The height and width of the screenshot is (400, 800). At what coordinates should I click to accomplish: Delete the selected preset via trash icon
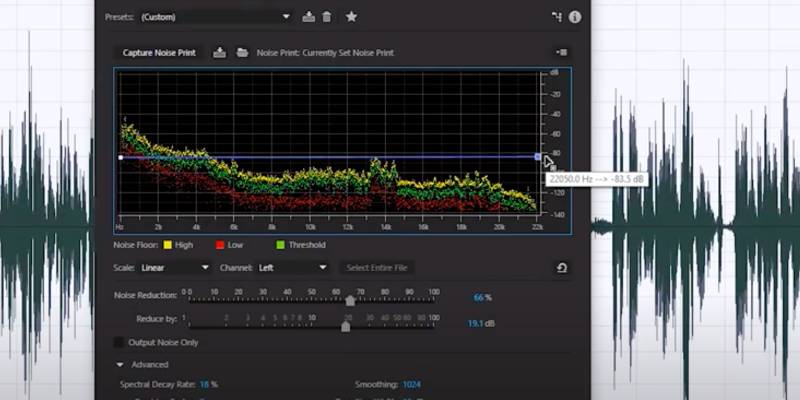(x=327, y=17)
